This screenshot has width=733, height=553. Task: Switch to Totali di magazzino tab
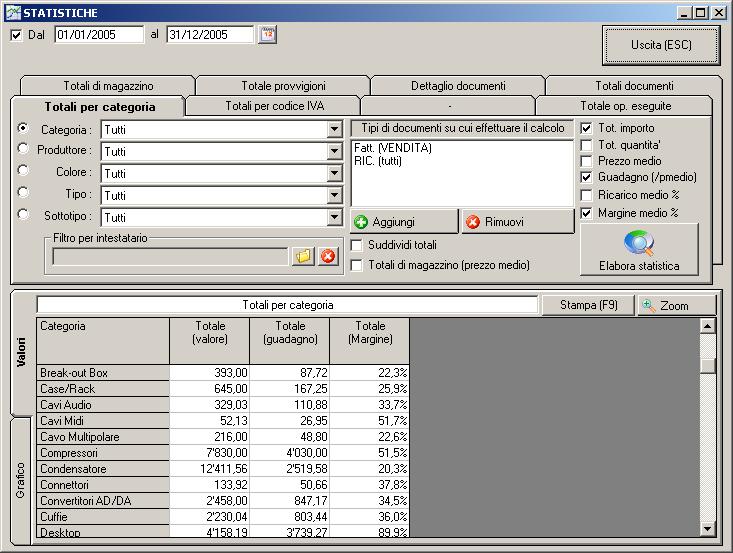[108, 86]
